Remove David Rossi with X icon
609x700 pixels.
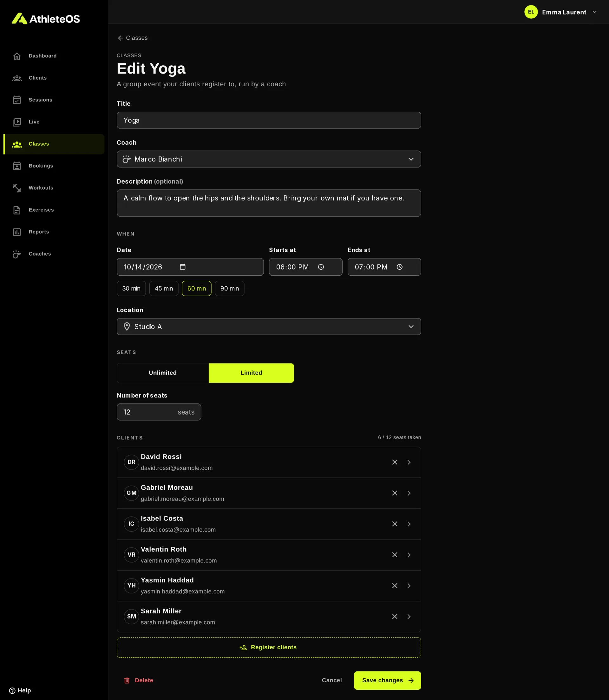pyautogui.click(x=395, y=462)
